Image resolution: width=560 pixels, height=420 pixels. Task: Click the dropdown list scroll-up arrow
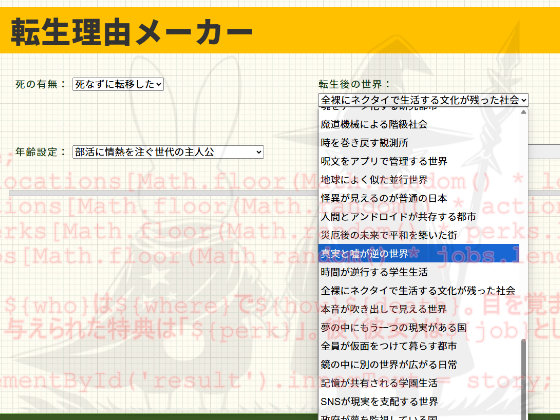(x=524, y=112)
